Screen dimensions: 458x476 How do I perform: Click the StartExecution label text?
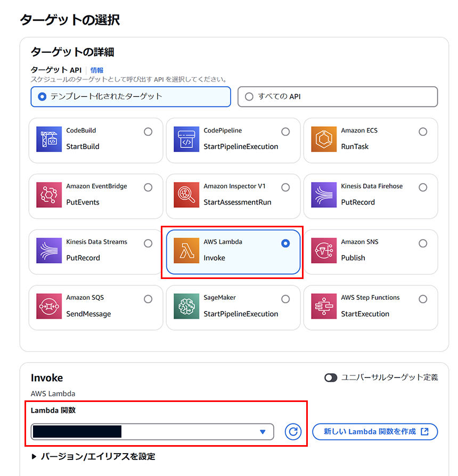365,314
